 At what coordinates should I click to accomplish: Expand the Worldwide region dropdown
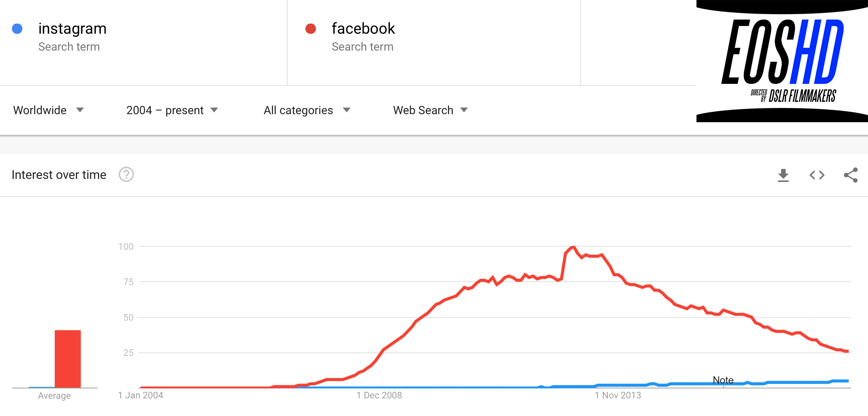point(48,110)
